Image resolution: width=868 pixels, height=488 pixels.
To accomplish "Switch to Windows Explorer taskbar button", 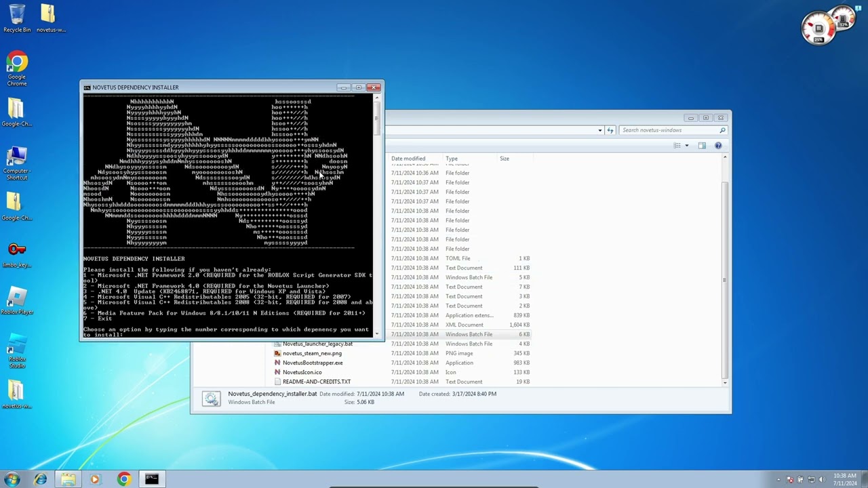I will [68, 479].
